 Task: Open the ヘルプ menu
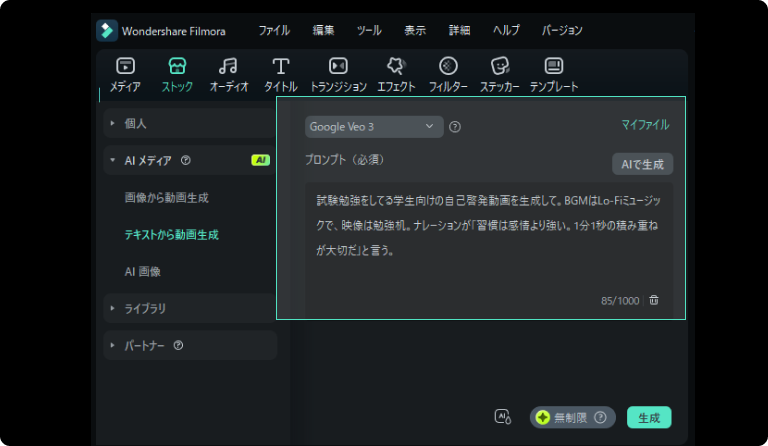click(x=506, y=30)
